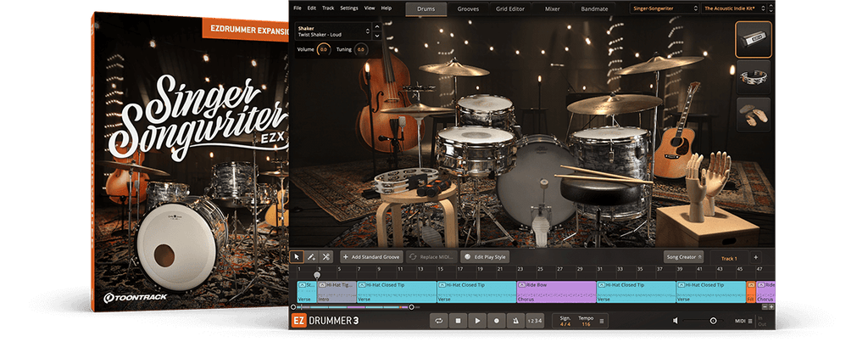Select the Hi-Hat Tig... Intro block
The height and width of the screenshot is (353, 868).
pyautogui.click(x=337, y=292)
